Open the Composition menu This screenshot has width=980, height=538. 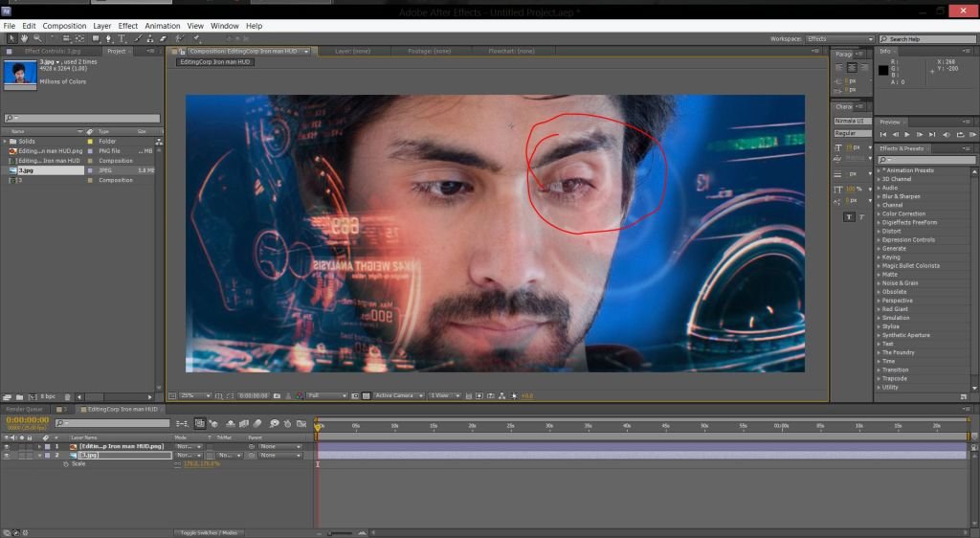click(x=64, y=26)
